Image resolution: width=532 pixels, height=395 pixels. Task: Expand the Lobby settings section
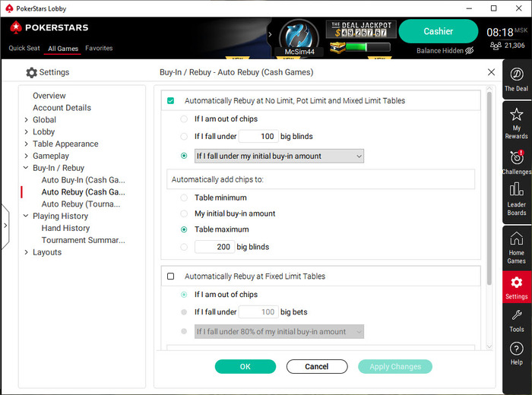coord(26,132)
